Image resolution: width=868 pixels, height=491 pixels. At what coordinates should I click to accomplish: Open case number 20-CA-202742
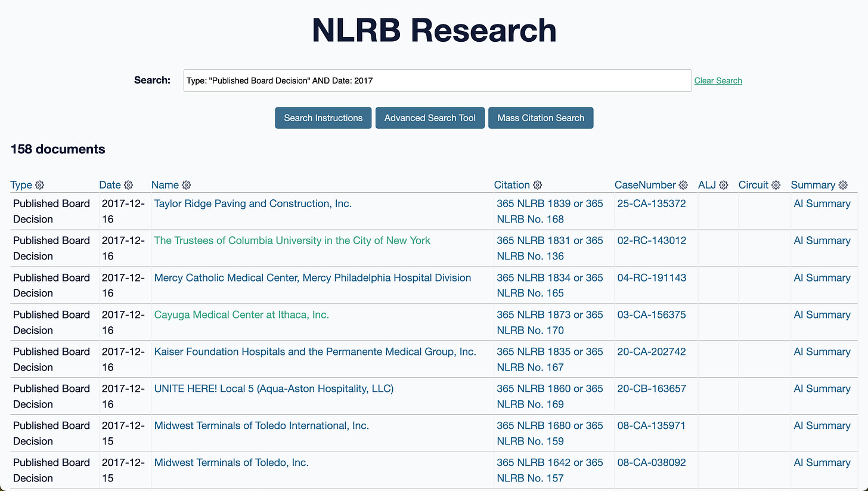tap(652, 351)
